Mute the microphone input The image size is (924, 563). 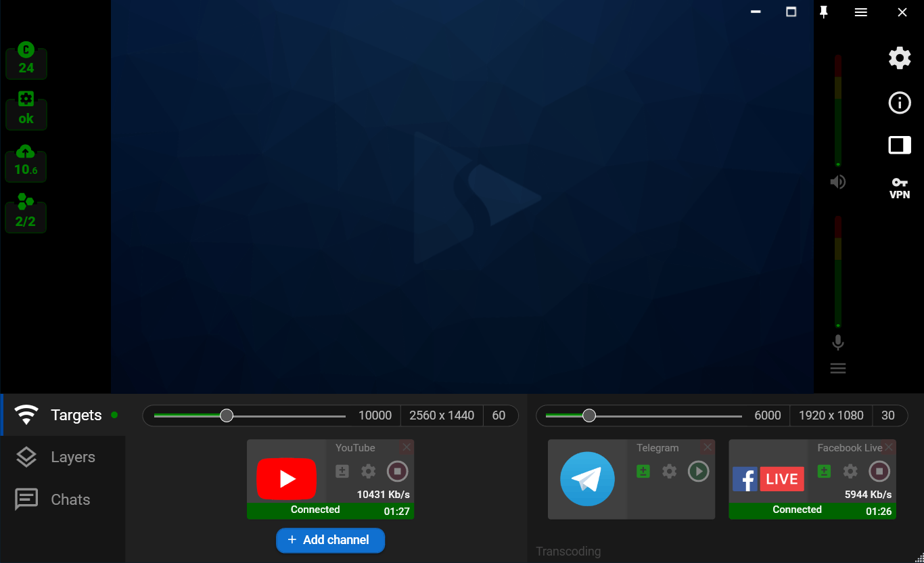837,342
